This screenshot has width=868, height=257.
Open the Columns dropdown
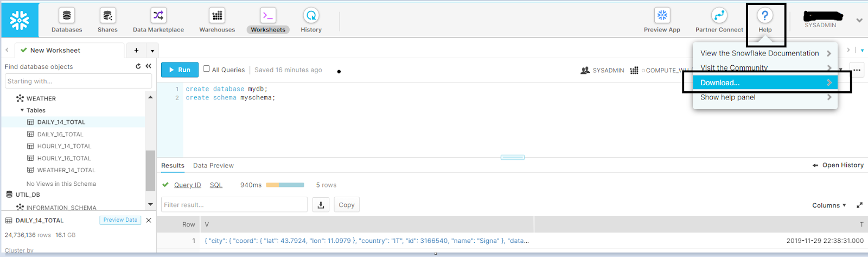pyautogui.click(x=828, y=205)
